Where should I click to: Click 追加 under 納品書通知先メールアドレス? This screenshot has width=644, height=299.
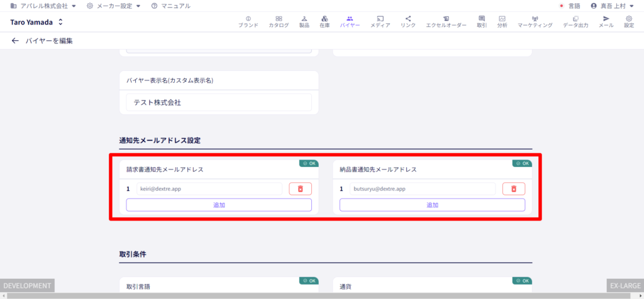coord(433,205)
